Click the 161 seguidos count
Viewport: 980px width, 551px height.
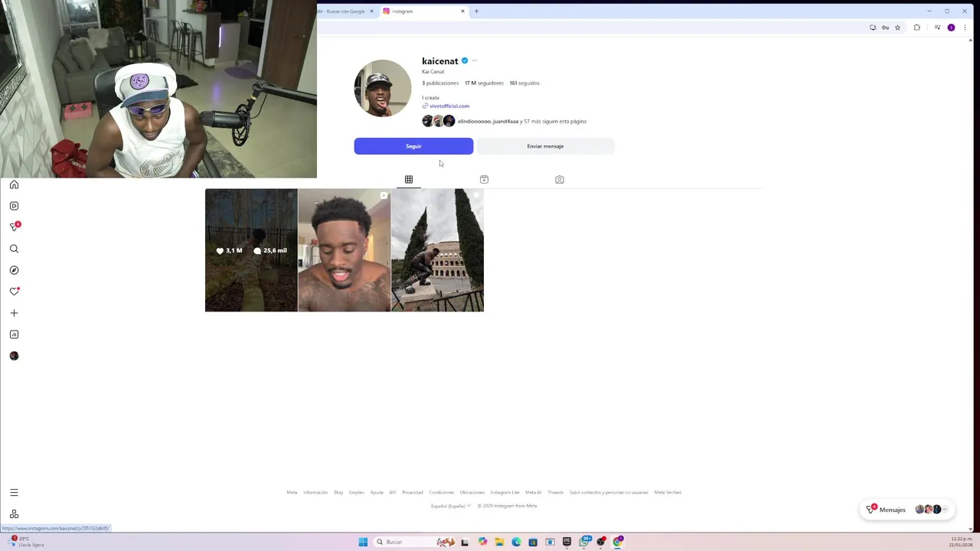tap(524, 83)
